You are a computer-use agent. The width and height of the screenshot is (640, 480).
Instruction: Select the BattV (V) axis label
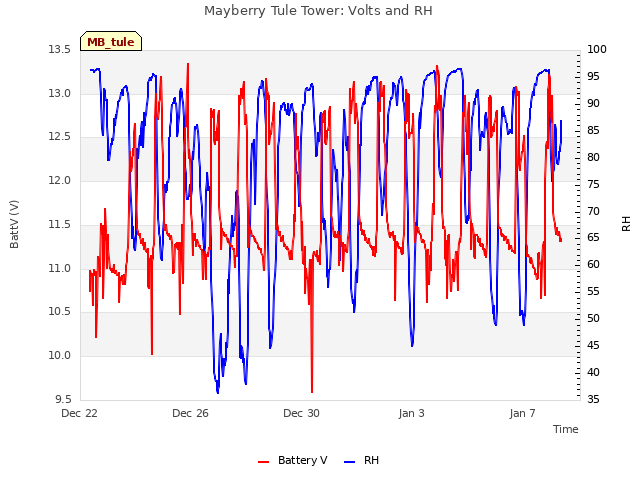pyautogui.click(x=14, y=224)
